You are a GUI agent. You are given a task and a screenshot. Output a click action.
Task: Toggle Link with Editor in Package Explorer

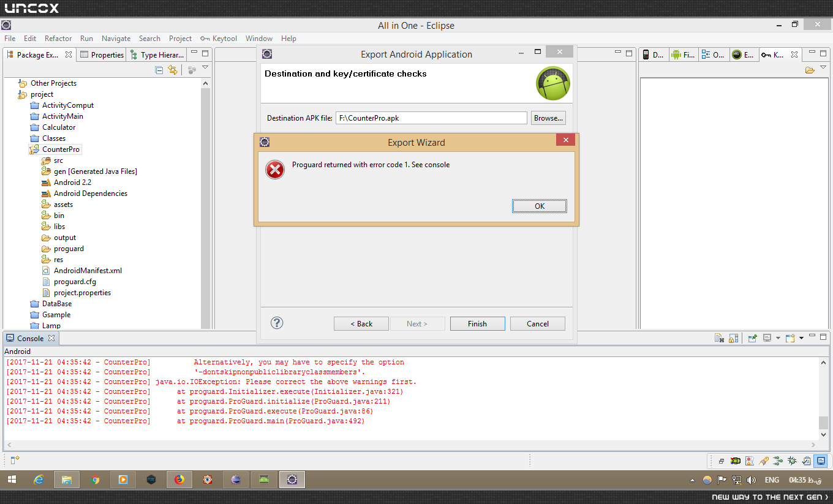pyautogui.click(x=173, y=70)
